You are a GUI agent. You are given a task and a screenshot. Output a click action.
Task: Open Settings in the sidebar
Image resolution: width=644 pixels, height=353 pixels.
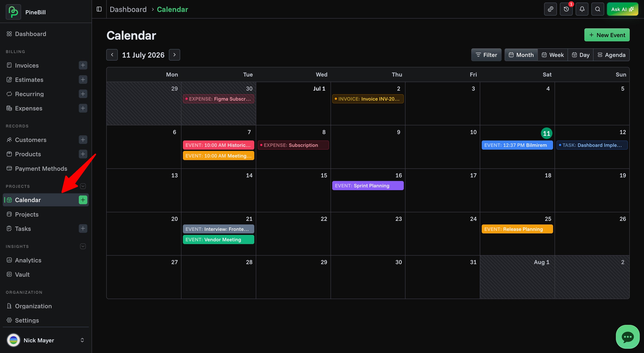(46, 320)
